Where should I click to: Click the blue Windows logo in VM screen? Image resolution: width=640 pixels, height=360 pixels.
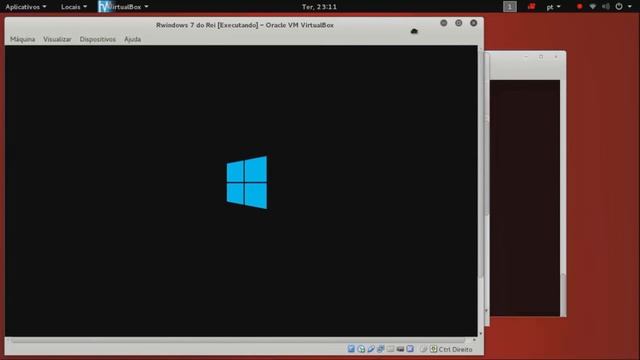pyautogui.click(x=247, y=182)
